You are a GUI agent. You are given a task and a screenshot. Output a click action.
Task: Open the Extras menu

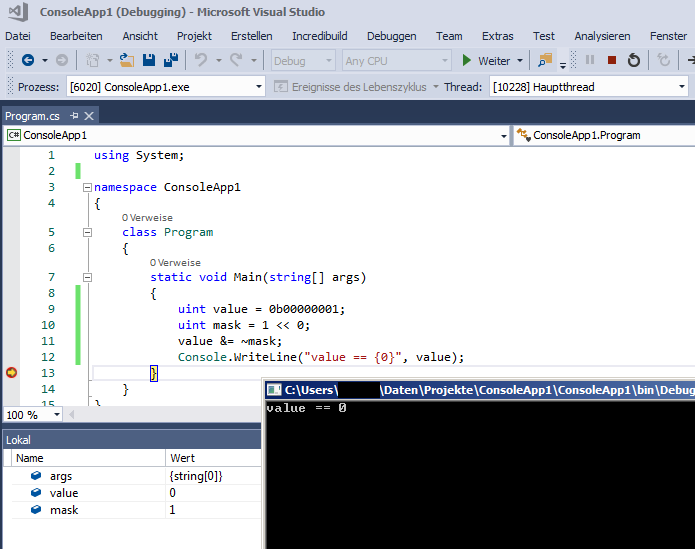498,36
